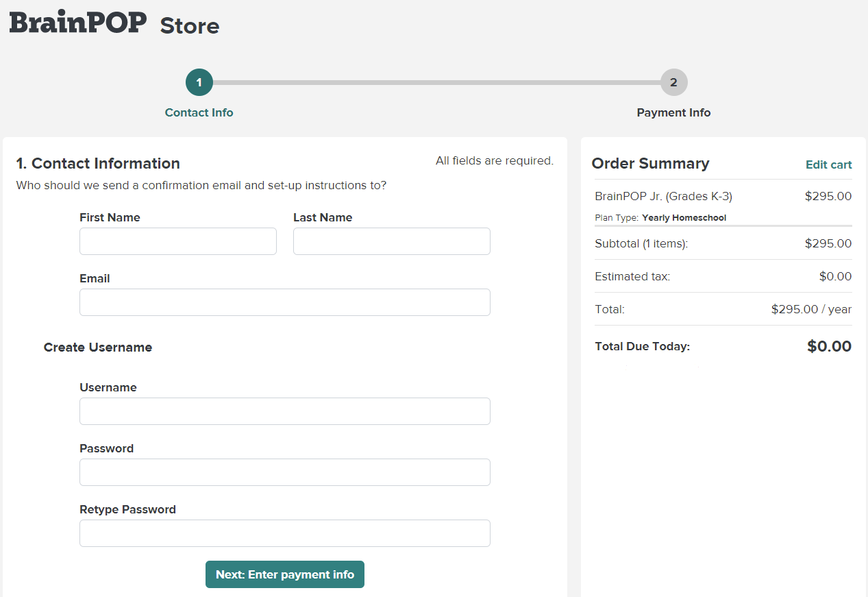Click the Total Due Today label
The width and height of the screenshot is (868, 597).
click(x=642, y=346)
